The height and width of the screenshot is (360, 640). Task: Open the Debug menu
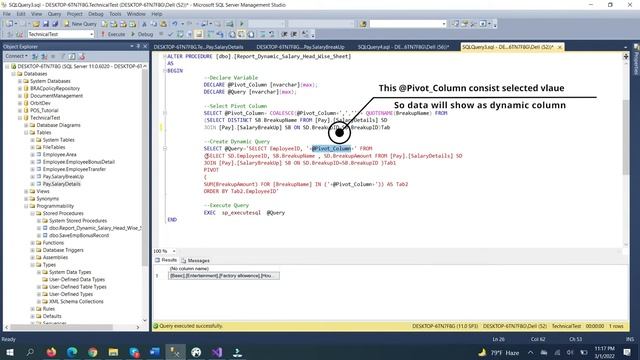tap(96, 14)
